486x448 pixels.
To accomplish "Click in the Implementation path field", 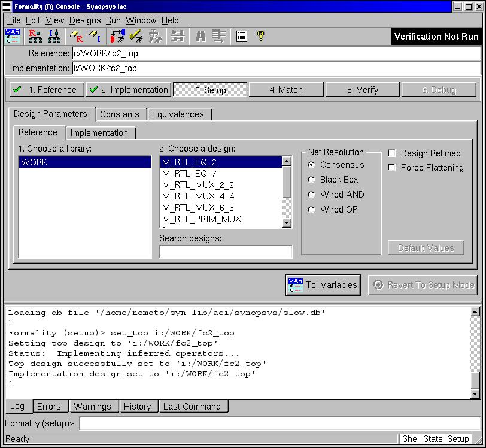I will 277,68.
